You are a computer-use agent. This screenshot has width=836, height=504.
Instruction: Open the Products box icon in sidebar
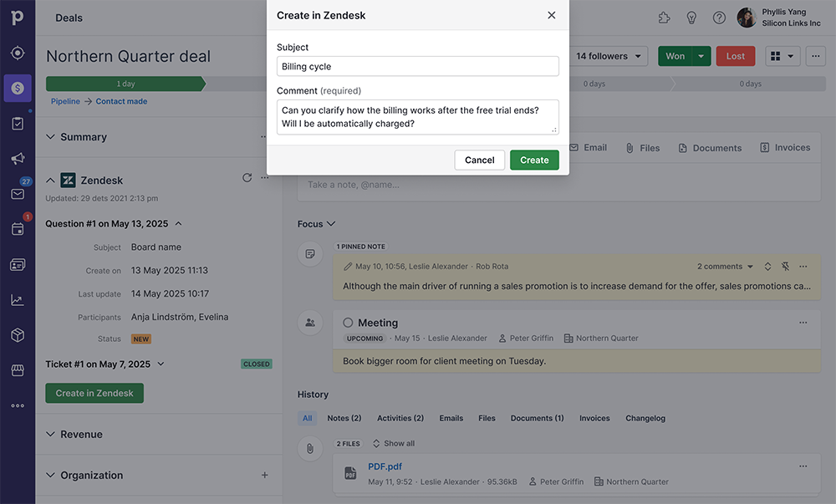(x=18, y=335)
